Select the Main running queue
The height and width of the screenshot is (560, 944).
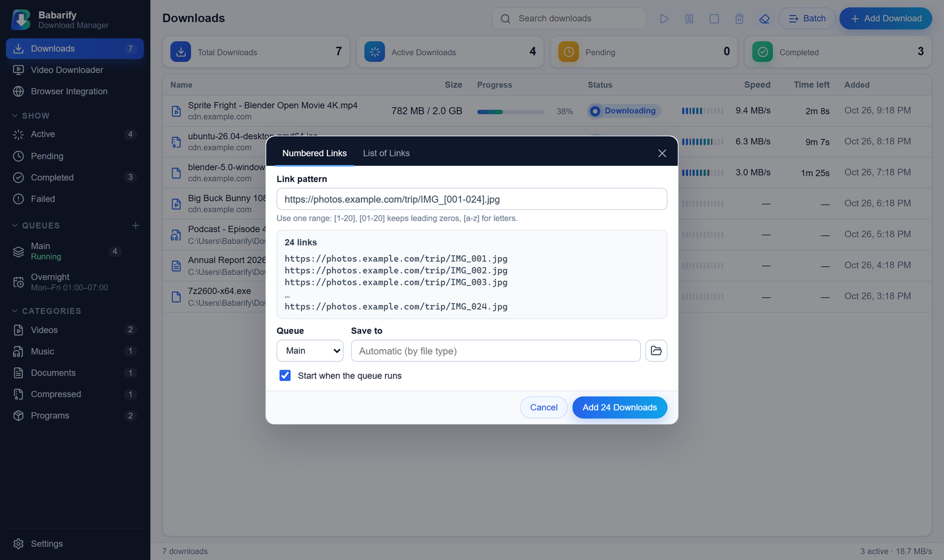[x=75, y=251]
